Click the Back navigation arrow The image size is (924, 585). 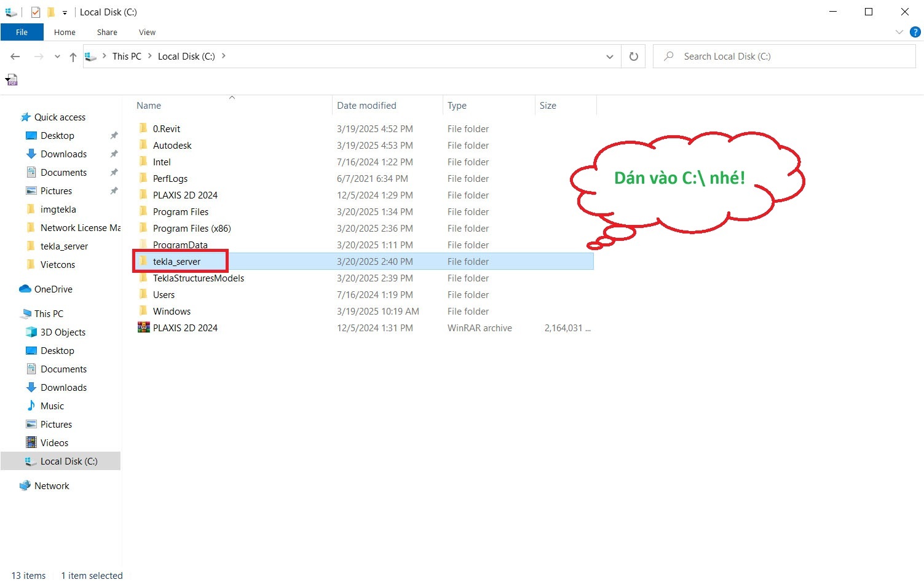(15, 57)
